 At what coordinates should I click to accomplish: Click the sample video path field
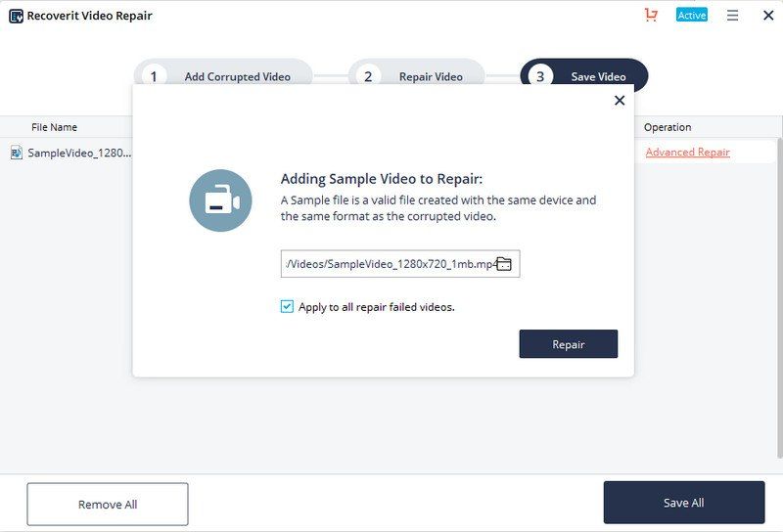400,263
